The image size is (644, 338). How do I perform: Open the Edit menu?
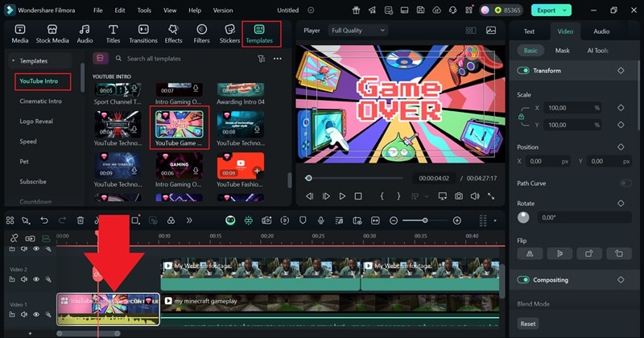pos(120,10)
